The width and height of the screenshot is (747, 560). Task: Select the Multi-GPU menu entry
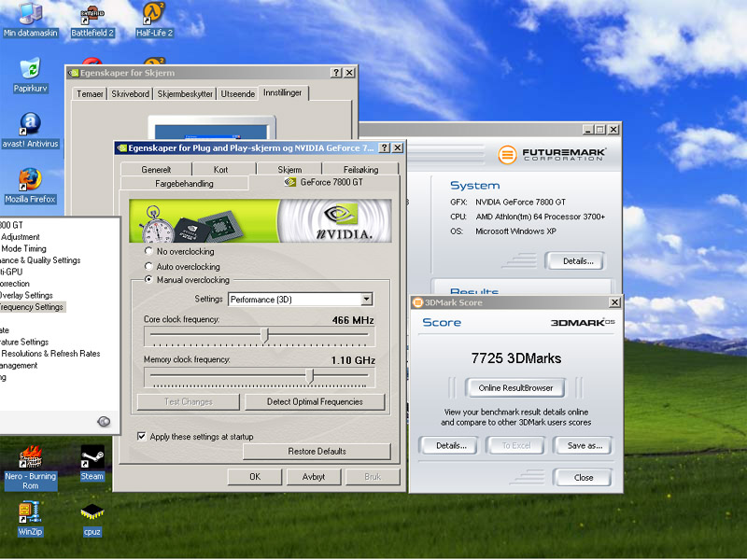[x=11, y=272]
